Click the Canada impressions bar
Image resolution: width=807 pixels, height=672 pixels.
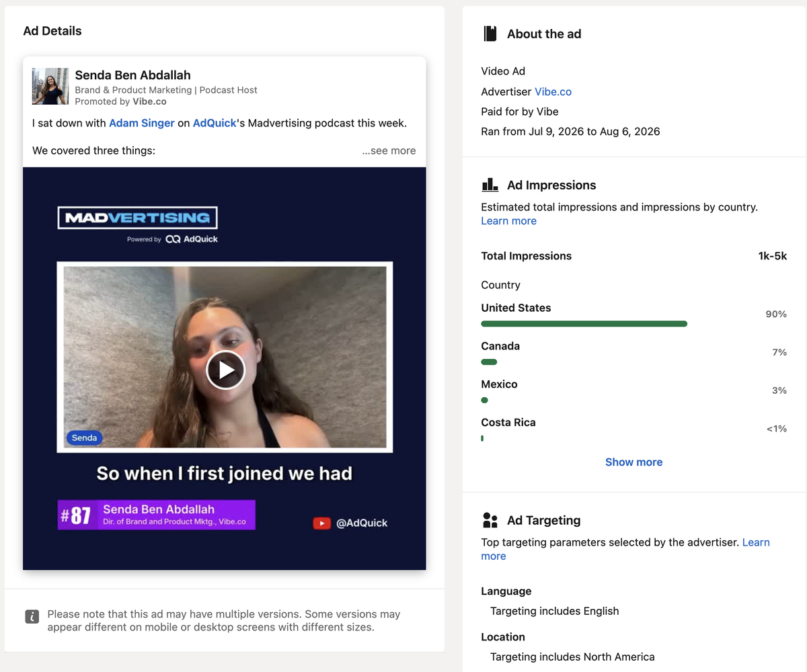coord(489,362)
